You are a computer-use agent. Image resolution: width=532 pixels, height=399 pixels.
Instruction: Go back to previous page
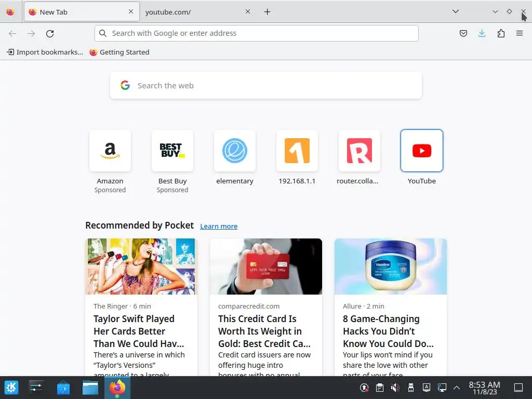coord(12,33)
